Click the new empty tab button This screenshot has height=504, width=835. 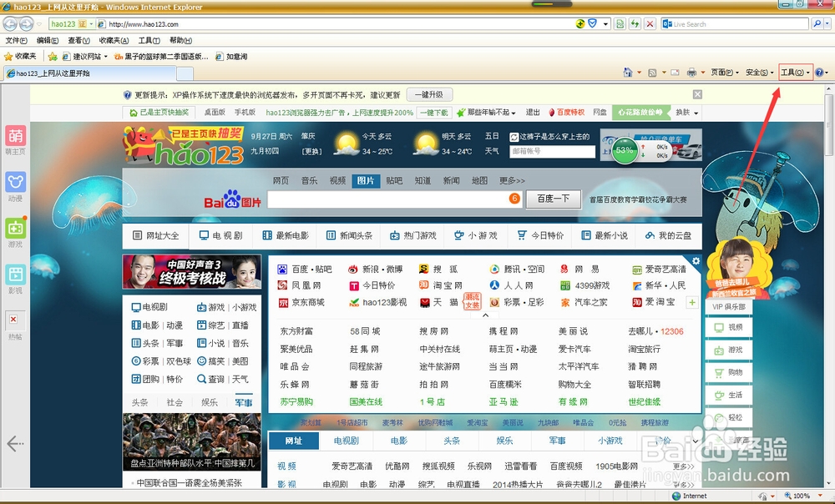click(x=185, y=73)
